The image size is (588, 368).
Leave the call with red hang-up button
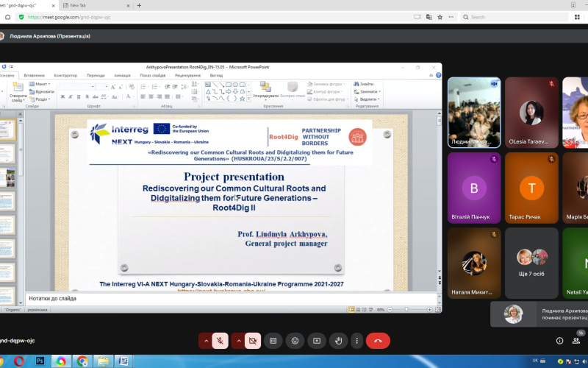pos(378,341)
